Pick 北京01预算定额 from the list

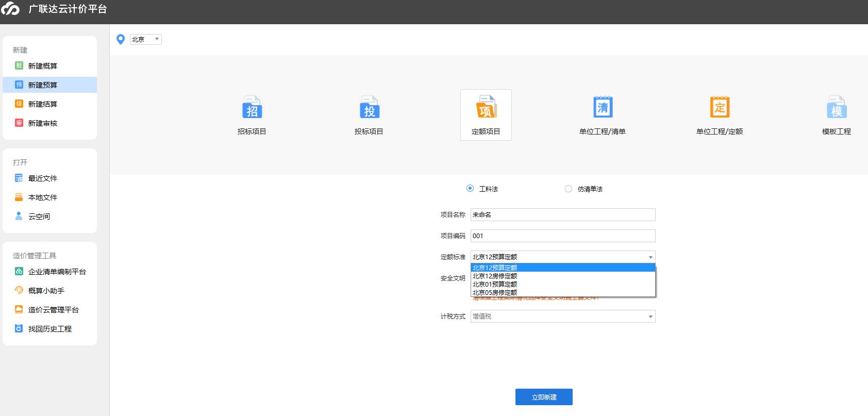coord(563,284)
